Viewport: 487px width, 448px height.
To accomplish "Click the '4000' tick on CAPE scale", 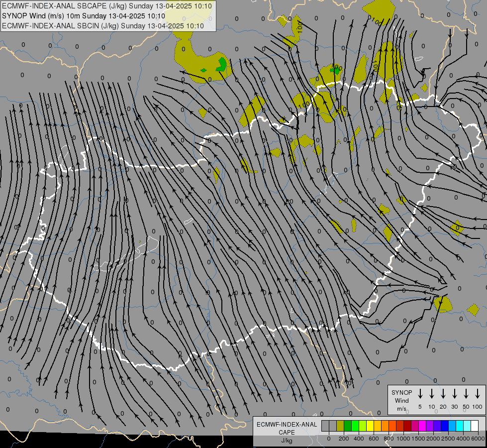I will (463, 439).
